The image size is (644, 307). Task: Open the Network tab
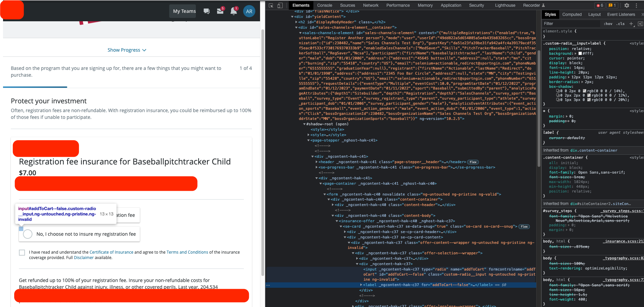(371, 5)
